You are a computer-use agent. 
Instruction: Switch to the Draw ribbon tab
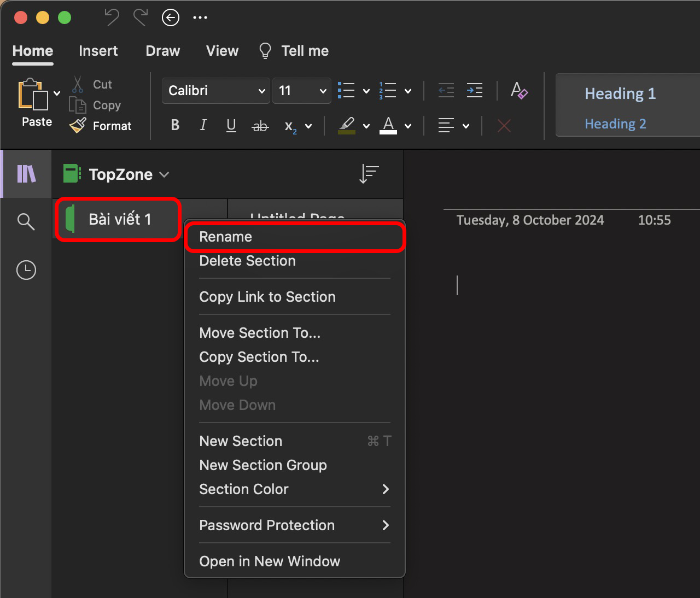click(163, 51)
